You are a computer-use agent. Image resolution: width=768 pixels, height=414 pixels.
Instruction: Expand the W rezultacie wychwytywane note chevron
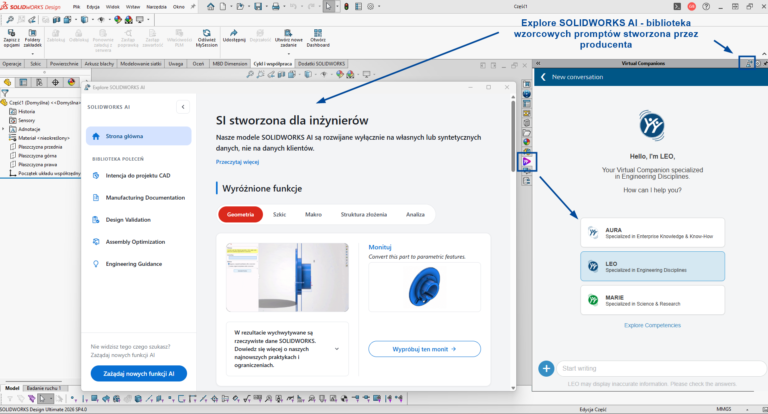click(x=336, y=349)
